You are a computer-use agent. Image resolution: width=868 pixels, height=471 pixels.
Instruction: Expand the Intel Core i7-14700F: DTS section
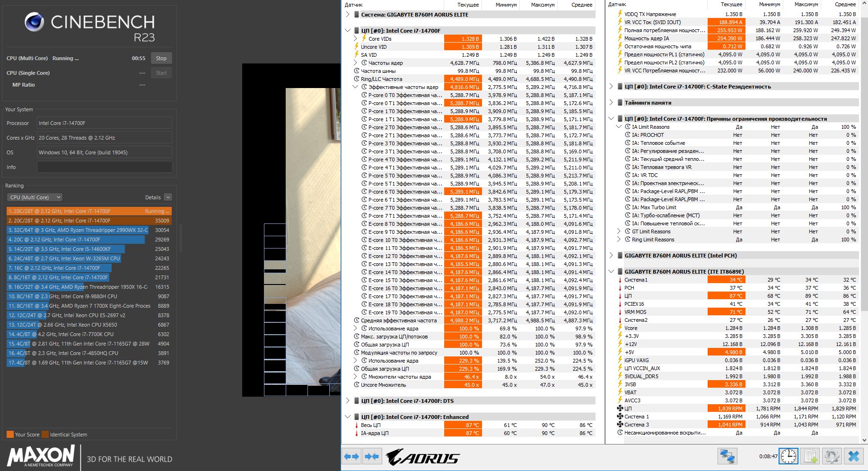click(x=348, y=401)
